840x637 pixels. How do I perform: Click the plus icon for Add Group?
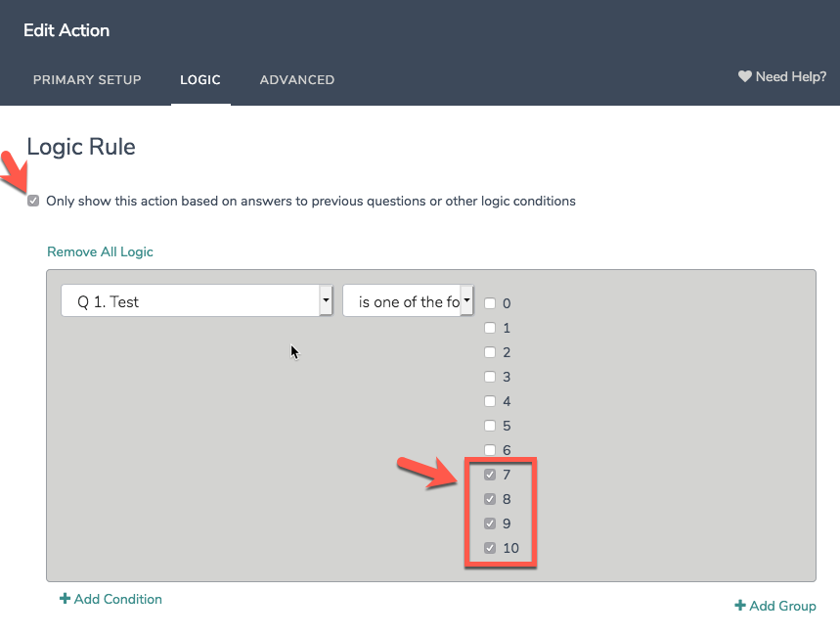pyautogui.click(x=740, y=607)
